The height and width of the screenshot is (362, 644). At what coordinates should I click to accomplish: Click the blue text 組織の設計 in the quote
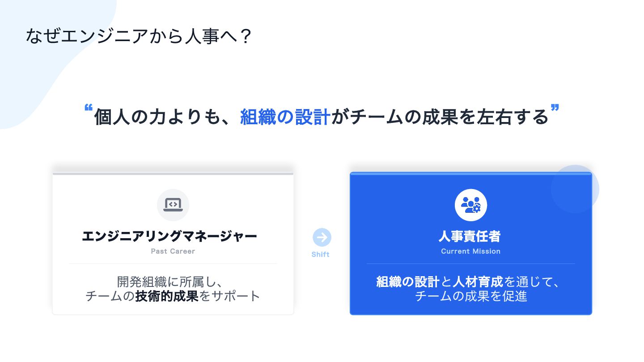[x=285, y=117]
